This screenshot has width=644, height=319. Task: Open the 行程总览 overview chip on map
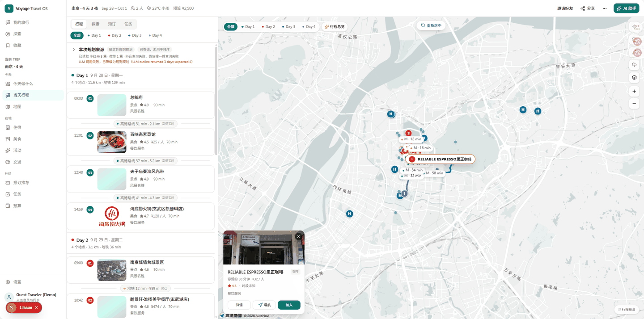[x=335, y=27]
